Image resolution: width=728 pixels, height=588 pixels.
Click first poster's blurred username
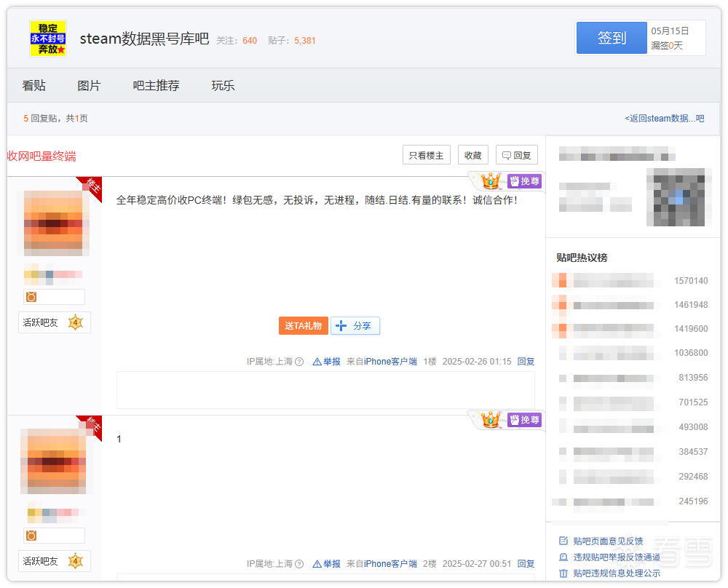click(53, 274)
